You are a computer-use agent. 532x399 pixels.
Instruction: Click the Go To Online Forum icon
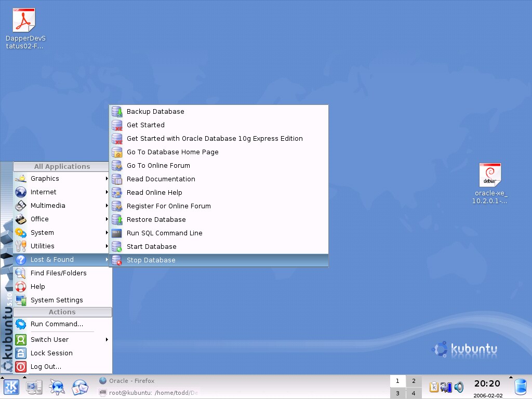(x=117, y=166)
